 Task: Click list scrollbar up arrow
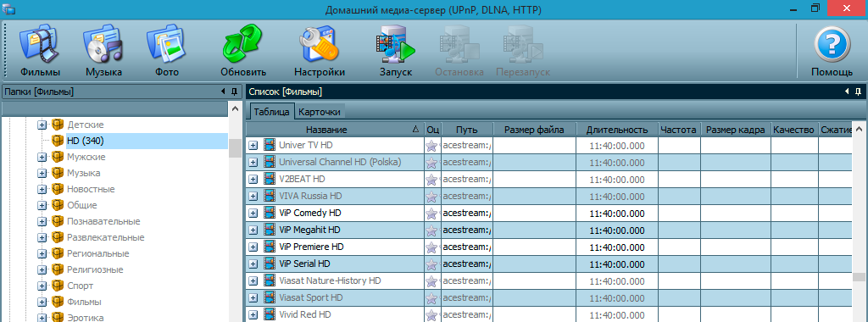(x=859, y=130)
